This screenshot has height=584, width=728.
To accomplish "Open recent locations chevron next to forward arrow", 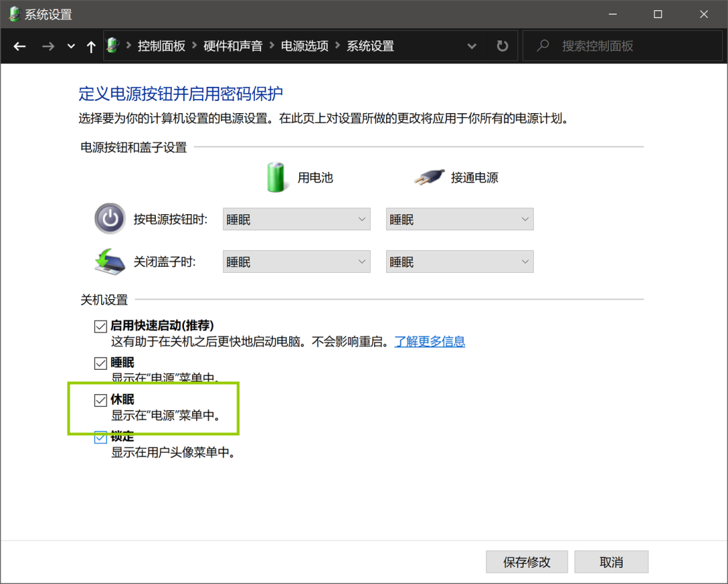I will point(71,46).
